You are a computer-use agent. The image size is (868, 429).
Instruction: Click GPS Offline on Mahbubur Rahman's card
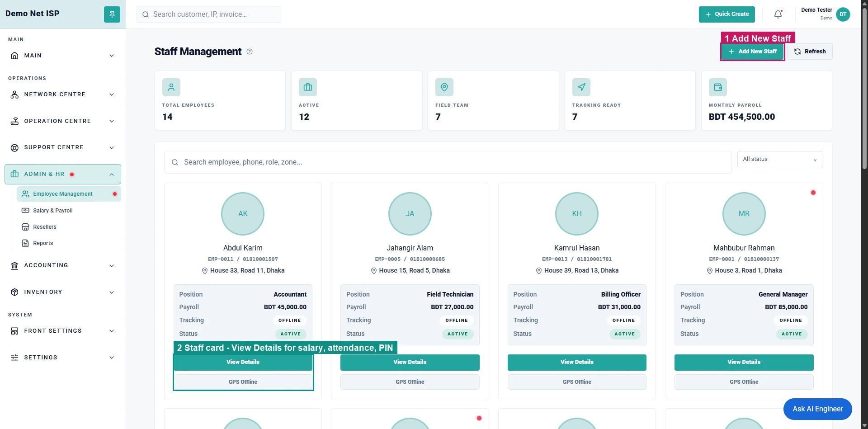point(744,382)
